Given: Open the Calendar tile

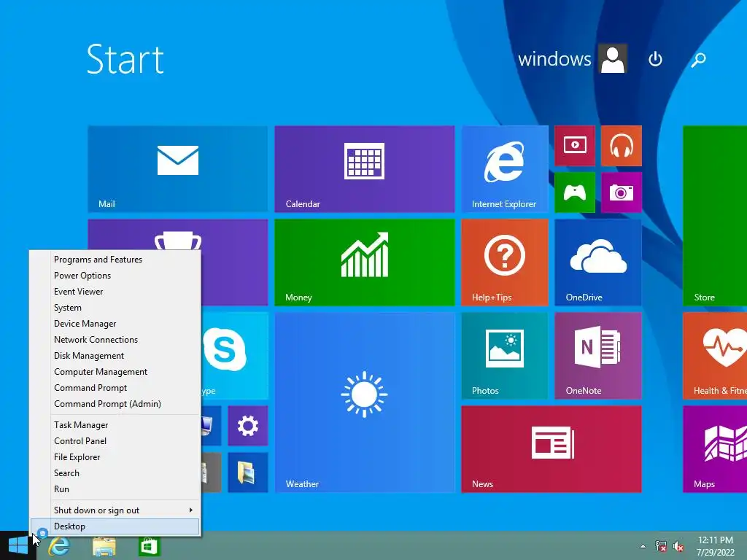Looking at the screenshot, I should coord(365,169).
